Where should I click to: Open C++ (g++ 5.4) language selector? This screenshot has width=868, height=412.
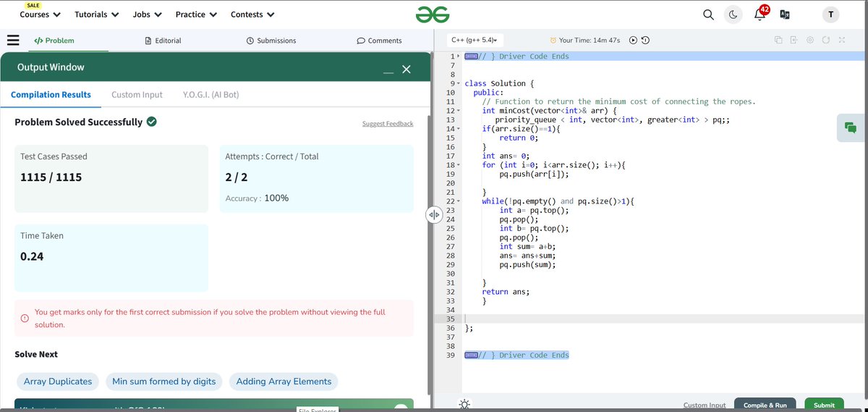475,40
